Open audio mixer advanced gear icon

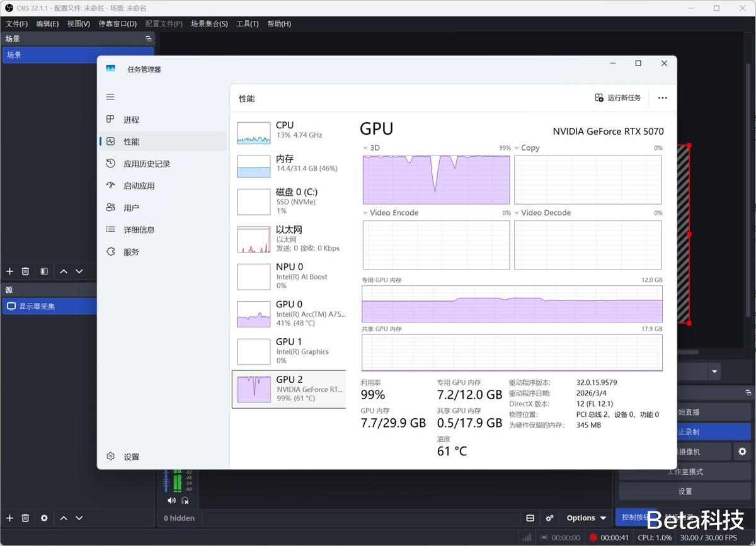(549, 518)
